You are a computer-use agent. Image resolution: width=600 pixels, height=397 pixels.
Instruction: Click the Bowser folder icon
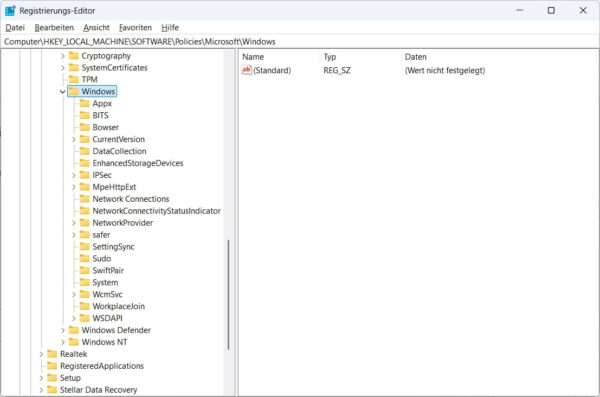pyautogui.click(x=85, y=127)
